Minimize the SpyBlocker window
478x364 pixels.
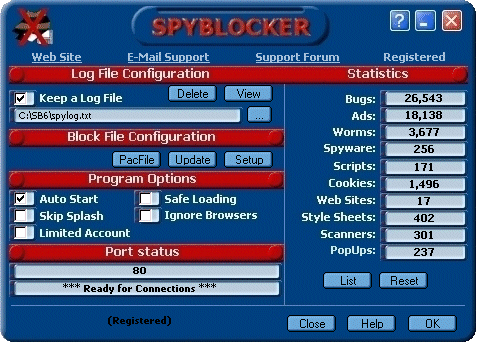(425, 21)
